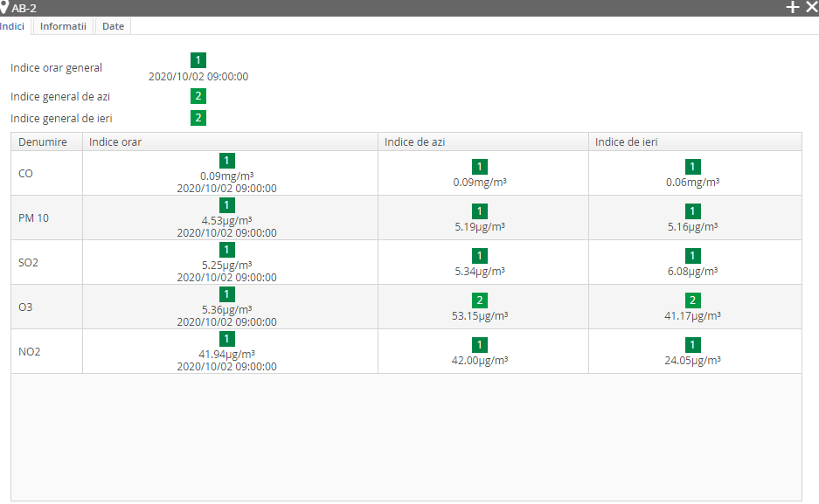Click PM 10 today's index badge
Screen dimensions: 819x504
pos(480,211)
